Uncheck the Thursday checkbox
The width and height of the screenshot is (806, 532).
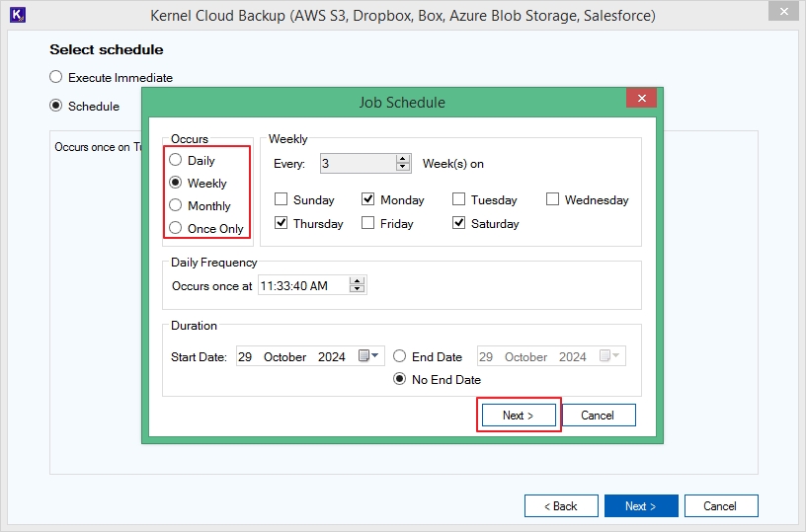click(x=281, y=222)
